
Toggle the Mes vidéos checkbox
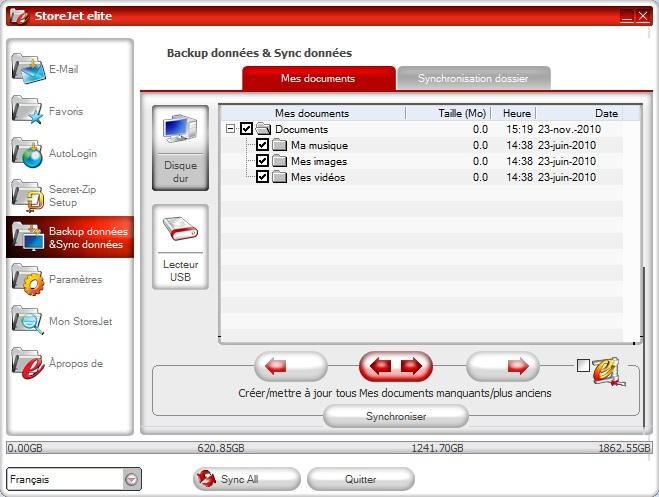click(x=263, y=177)
